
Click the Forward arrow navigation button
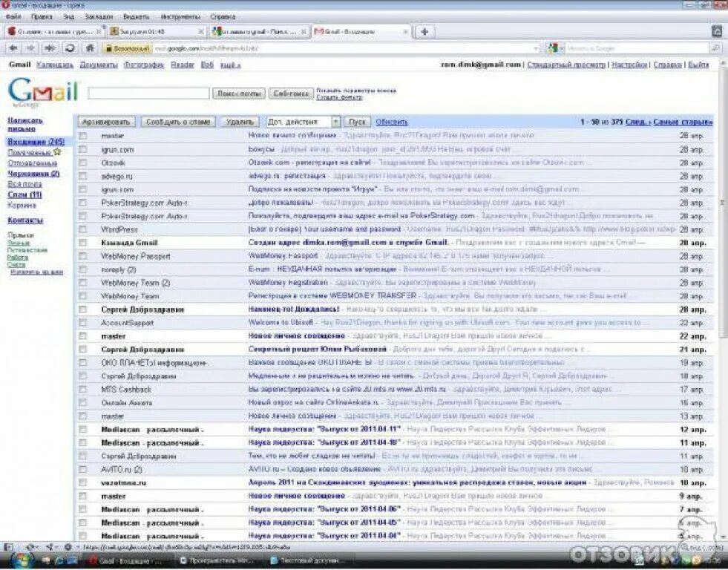click(x=30, y=47)
